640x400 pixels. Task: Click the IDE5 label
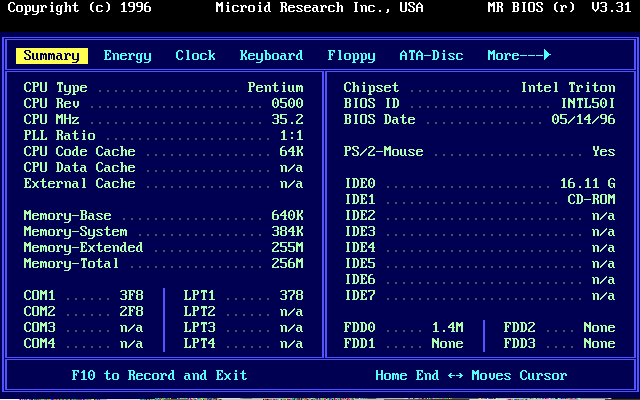click(360, 263)
